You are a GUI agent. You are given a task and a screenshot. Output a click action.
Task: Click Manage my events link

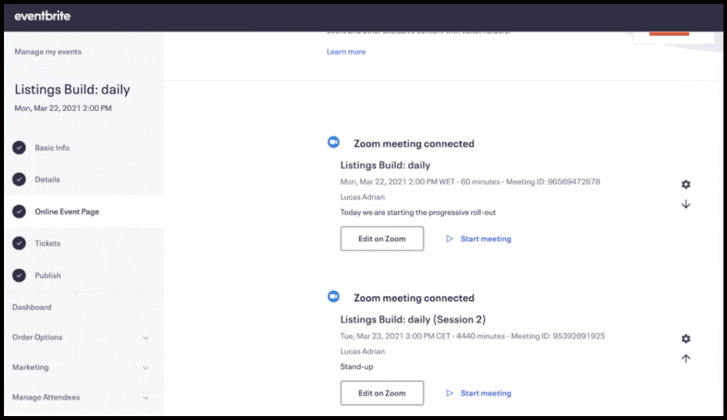[x=48, y=52]
